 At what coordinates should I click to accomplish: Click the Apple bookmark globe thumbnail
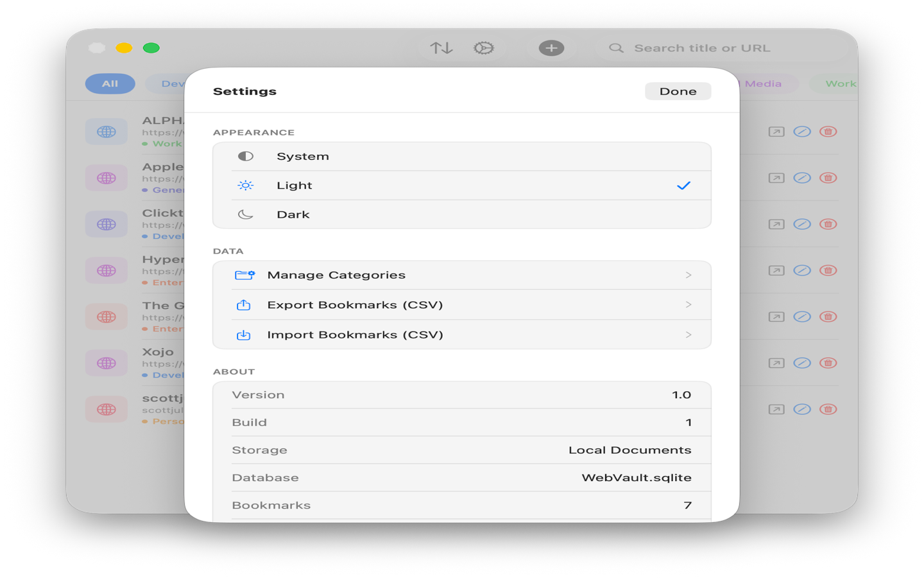pos(107,178)
